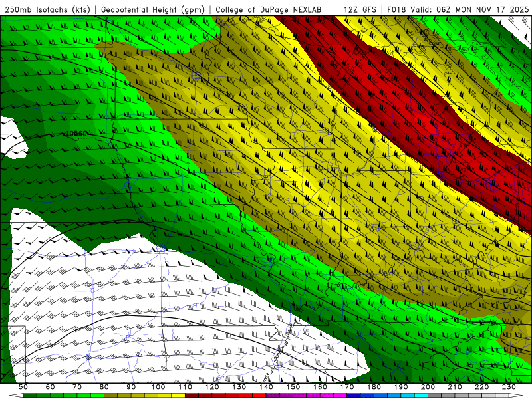Screen dimensions: 532x399
Task: Click the 200 label on the color scale
Action: 428,387
